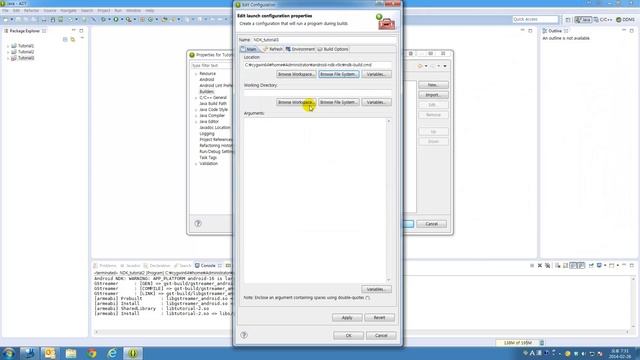Click the Arguments area scroll-down arrow
The image size is (640, 360).
coord(389,280)
